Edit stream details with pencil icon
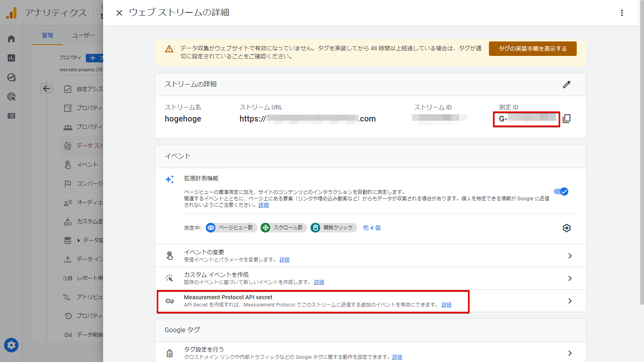 point(567,84)
